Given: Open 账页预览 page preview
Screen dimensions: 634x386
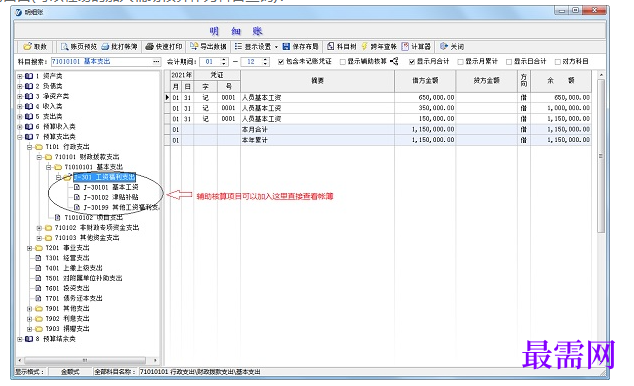Looking at the screenshot, I should click(79, 47).
